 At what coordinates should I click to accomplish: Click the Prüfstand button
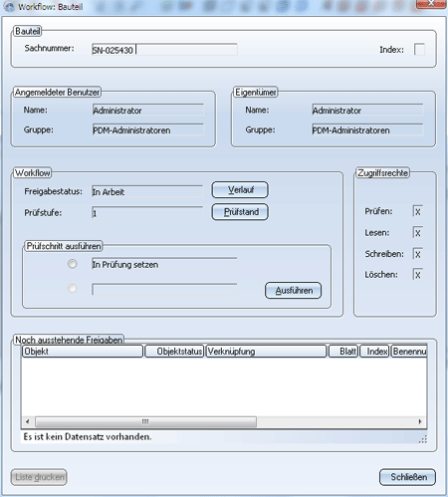240,212
